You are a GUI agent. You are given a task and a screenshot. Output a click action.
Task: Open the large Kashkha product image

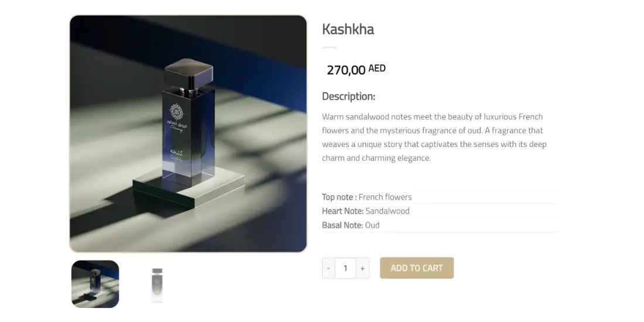pos(188,133)
